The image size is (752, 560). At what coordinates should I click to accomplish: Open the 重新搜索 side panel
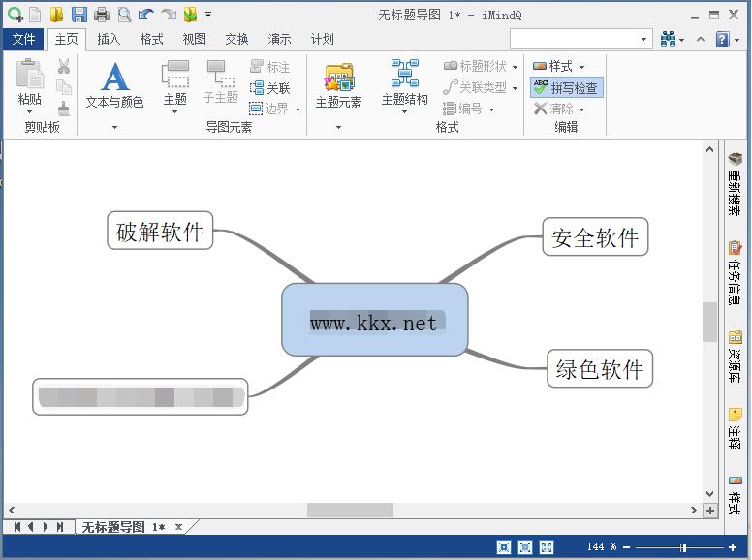[x=735, y=184]
